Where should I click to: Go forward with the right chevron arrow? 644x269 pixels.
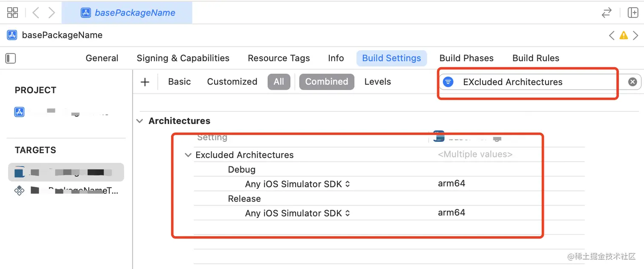(x=52, y=13)
